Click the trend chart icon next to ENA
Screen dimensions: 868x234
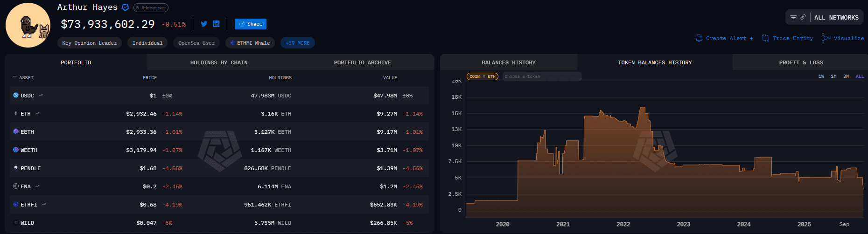(x=37, y=186)
